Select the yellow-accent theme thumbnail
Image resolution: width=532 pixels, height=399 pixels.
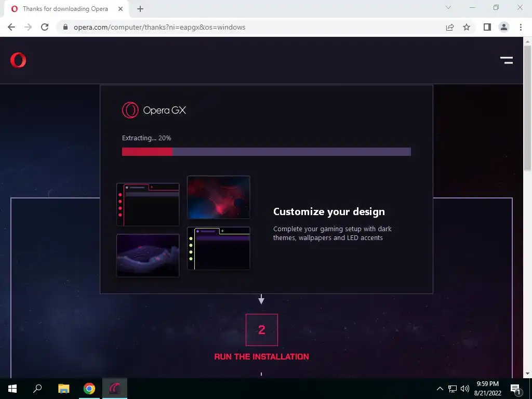click(x=219, y=249)
